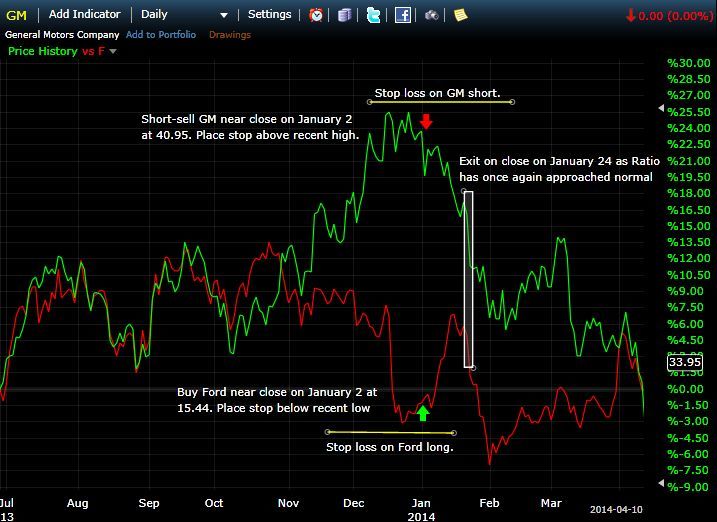Click the Sep axis label
717x522 pixels.
tap(149, 503)
